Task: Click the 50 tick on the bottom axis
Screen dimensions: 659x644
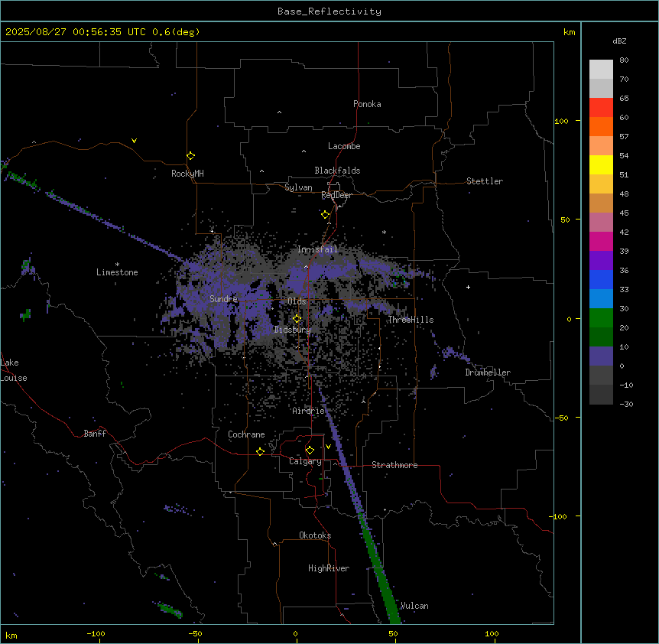Action: click(394, 634)
